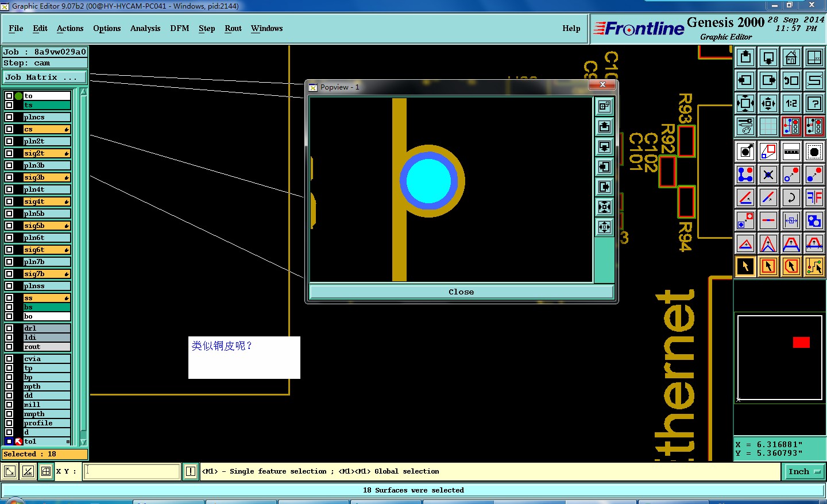Select the polygon selection tool
This screenshot has height=504, width=827.
pos(791,266)
